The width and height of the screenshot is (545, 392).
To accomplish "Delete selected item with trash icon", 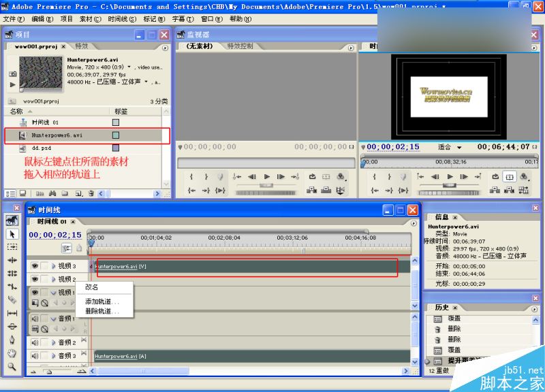I will pyautogui.click(x=91, y=193).
